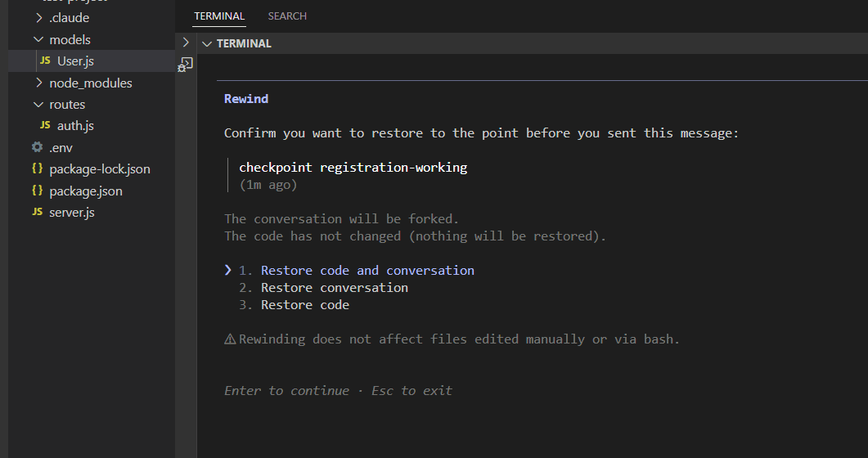868x458 pixels.
Task: Open package.json file
Action: [86, 191]
